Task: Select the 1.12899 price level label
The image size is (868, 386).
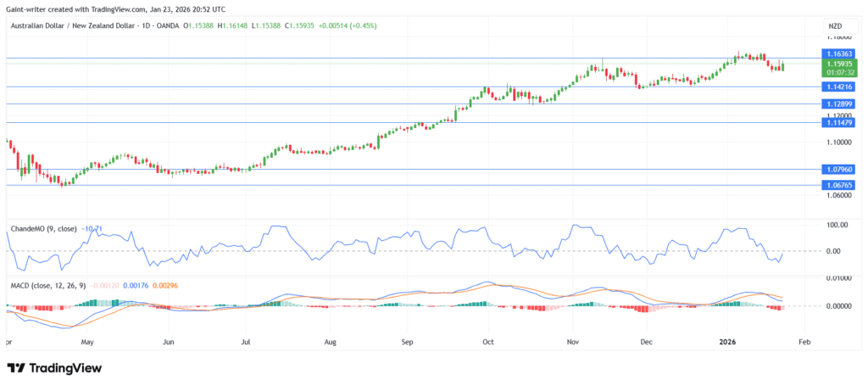Action: pyautogui.click(x=839, y=103)
